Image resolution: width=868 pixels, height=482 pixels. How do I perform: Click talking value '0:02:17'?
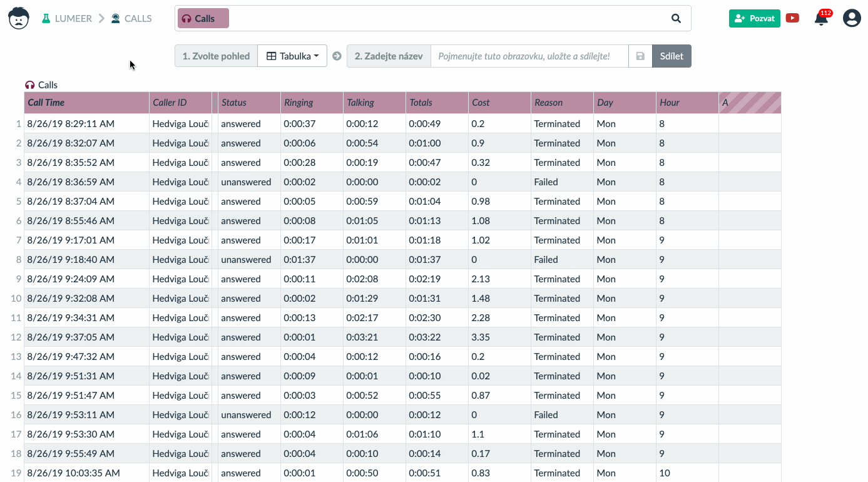[x=374, y=318]
